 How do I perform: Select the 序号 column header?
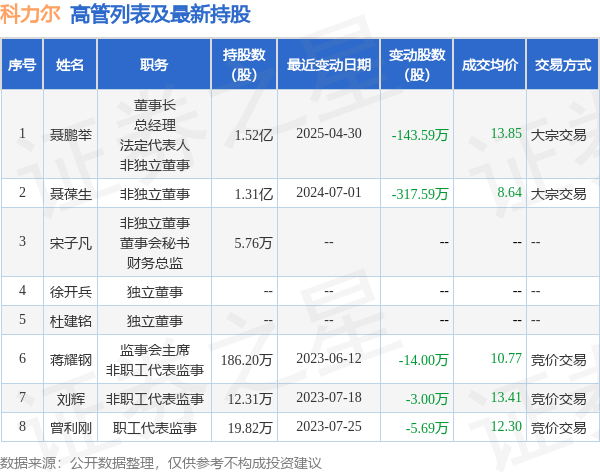click(22, 64)
